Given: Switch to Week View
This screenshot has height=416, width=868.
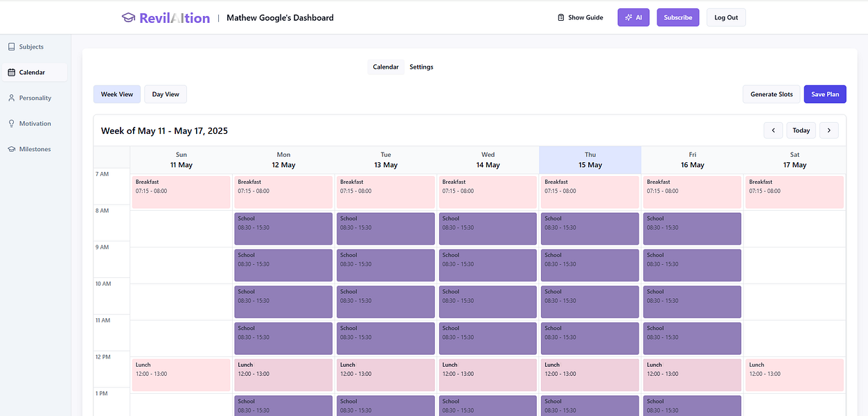Looking at the screenshot, I should pyautogui.click(x=117, y=94).
